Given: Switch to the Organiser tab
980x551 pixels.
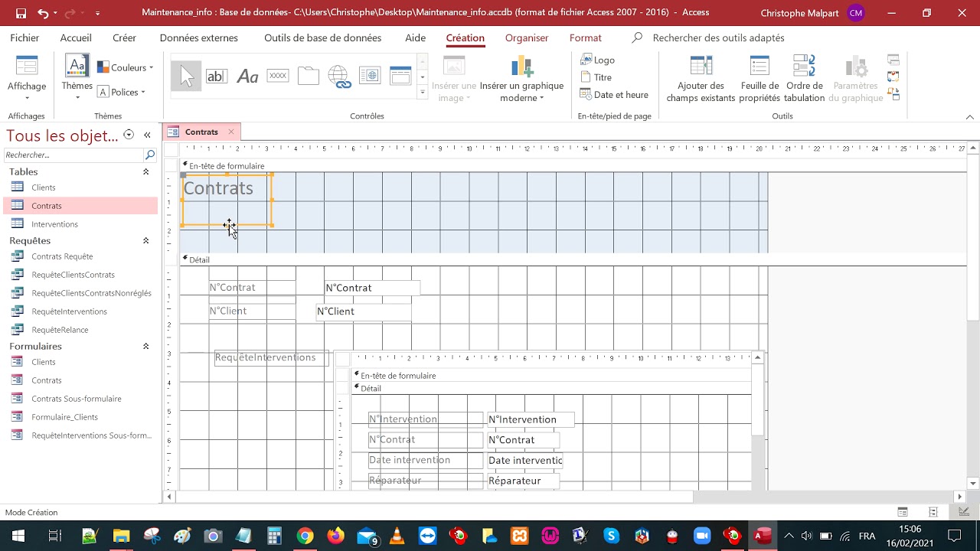Looking at the screenshot, I should 527,37.
